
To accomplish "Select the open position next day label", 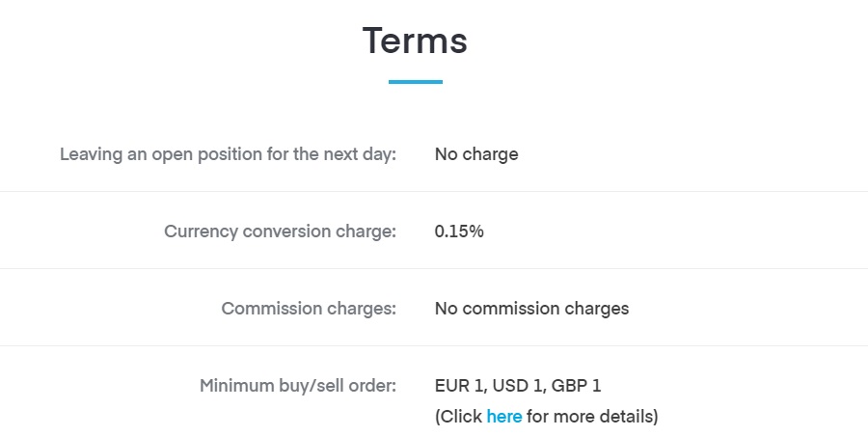I will (228, 154).
